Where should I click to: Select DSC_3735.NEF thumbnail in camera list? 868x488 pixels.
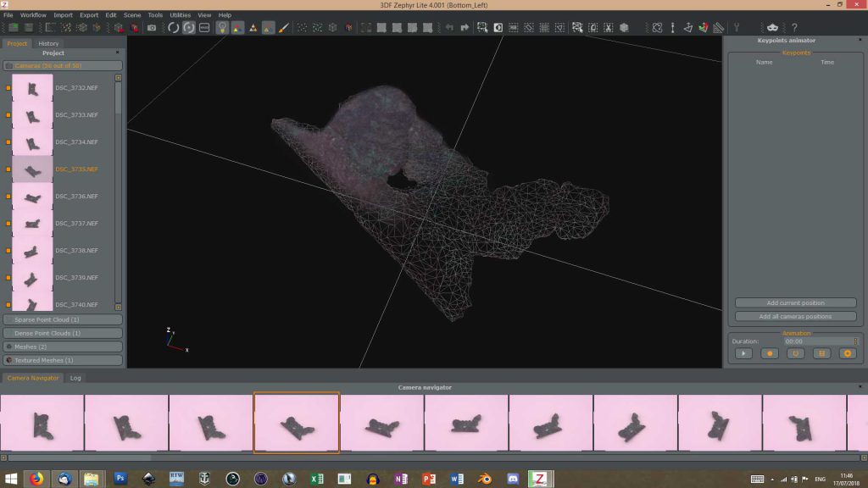(x=33, y=169)
